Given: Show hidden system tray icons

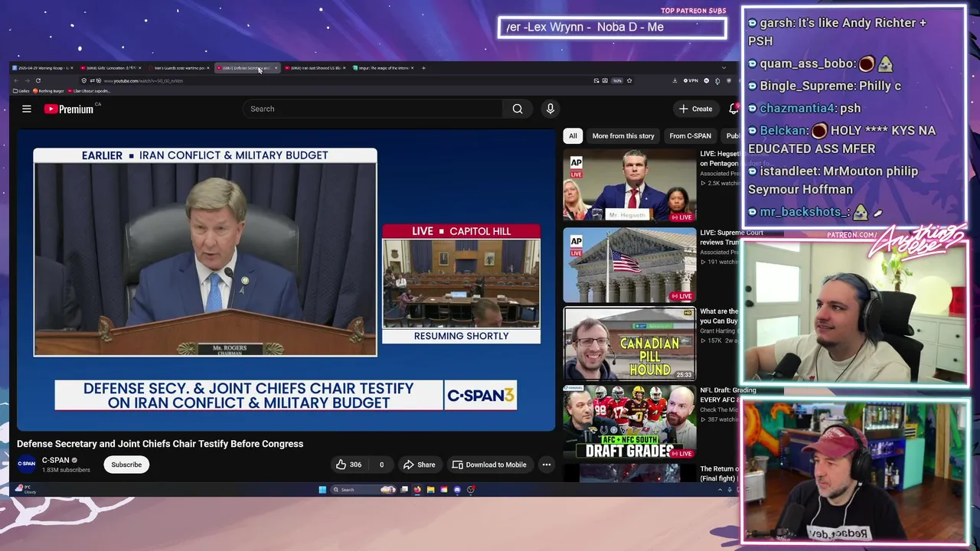Looking at the screenshot, I should [720, 490].
